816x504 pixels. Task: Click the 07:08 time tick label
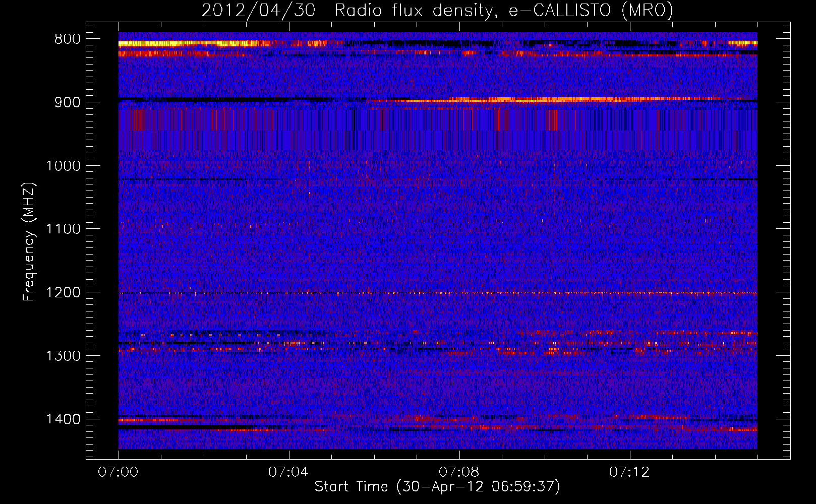pyautogui.click(x=459, y=472)
